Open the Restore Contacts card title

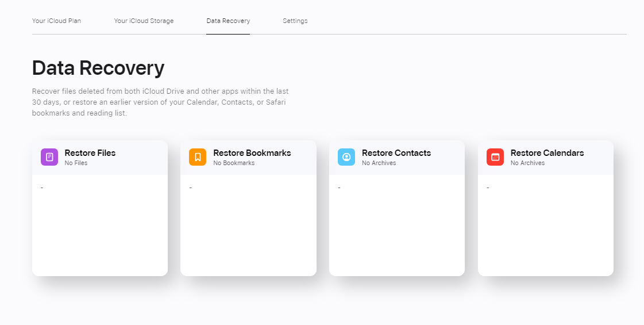[x=396, y=152]
